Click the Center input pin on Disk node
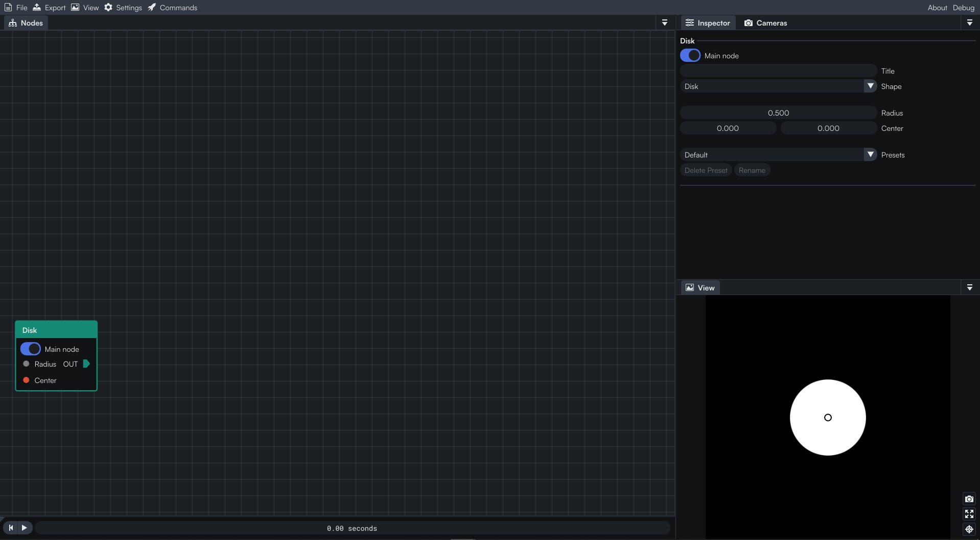 (x=26, y=380)
